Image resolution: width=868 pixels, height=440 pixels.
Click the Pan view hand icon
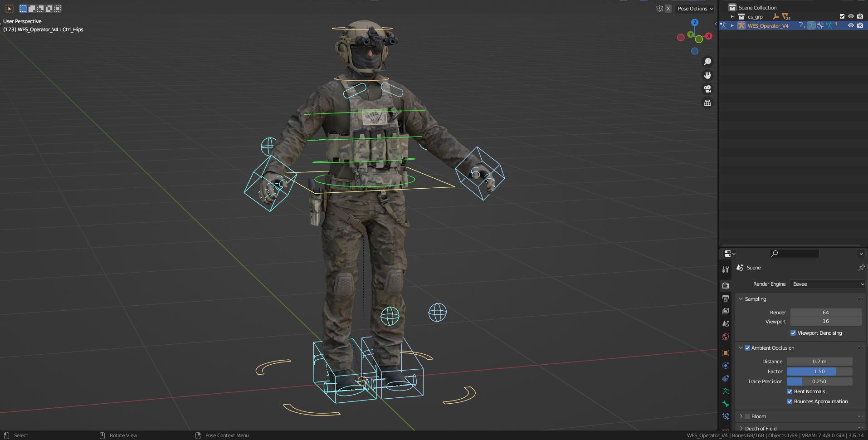[x=707, y=75]
